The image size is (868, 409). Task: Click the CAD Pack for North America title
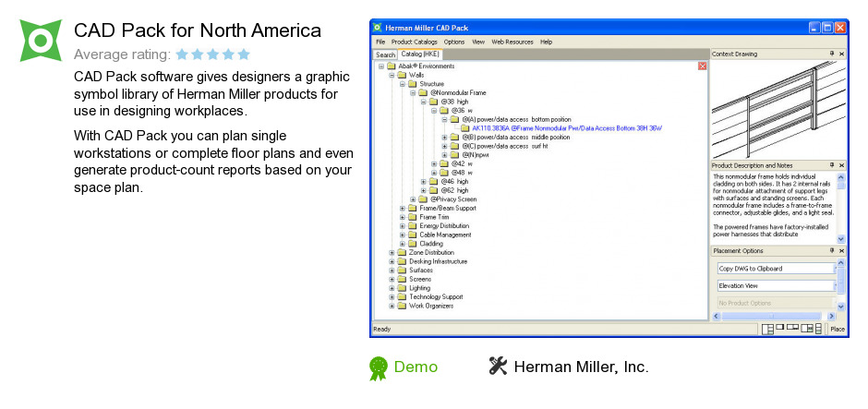click(x=198, y=30)
